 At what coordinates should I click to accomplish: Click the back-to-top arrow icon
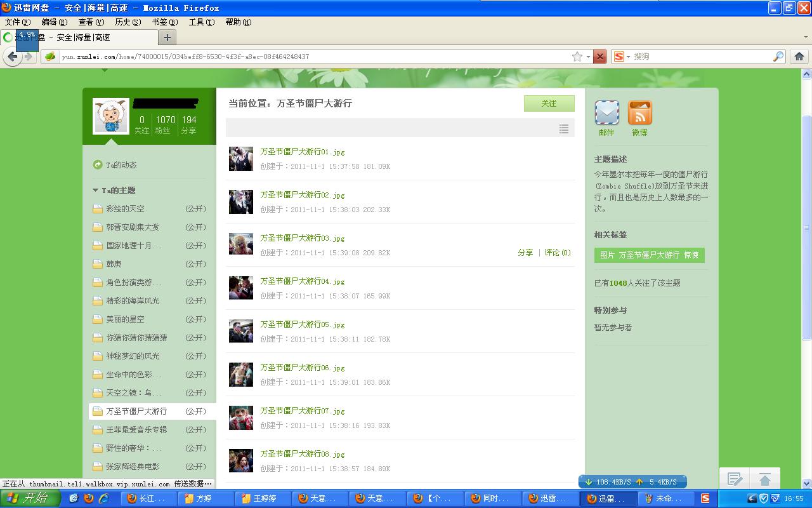(x=765, y=479)
